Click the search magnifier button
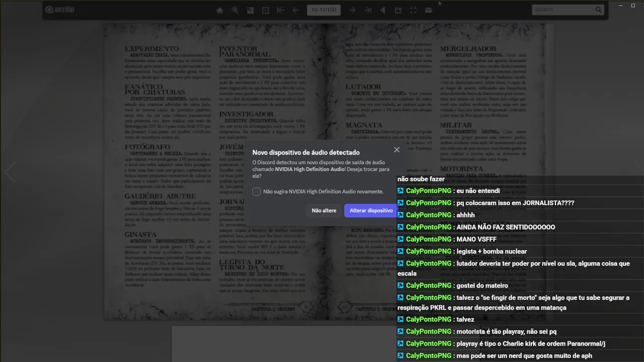Viewport: 644px width, 362px height. 598,10
